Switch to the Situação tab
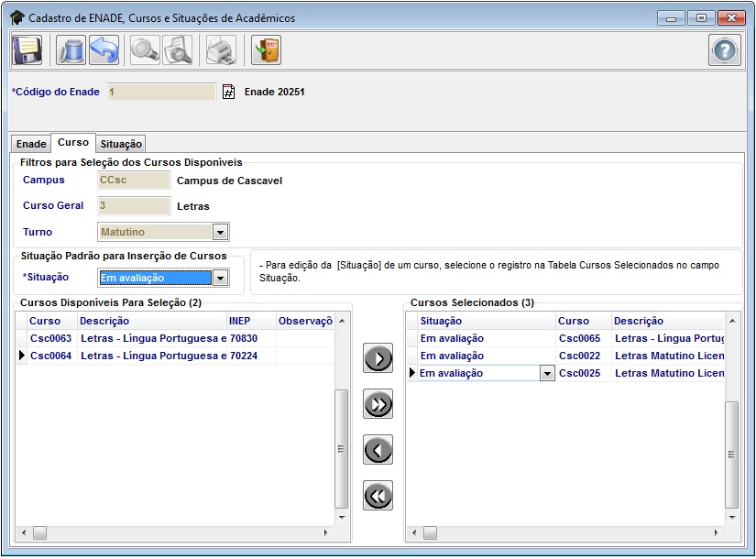This screenshot has width=756, height=559. click(x=121, y=144)
